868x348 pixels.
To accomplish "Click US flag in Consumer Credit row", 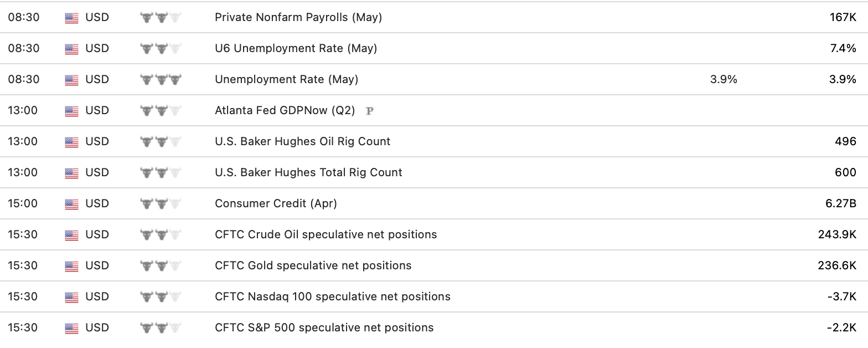I will 71,204.
